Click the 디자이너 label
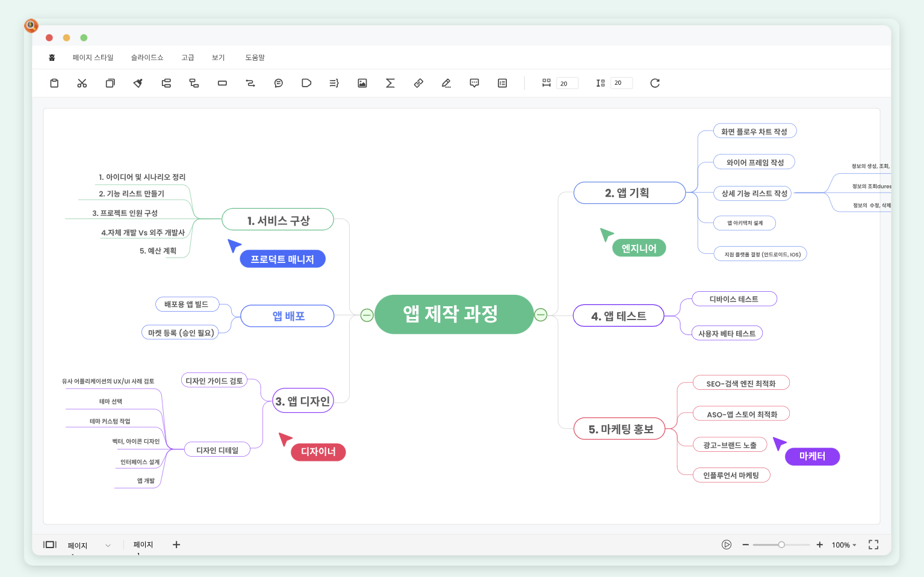The image size is (924, 577). click(318, 452)
